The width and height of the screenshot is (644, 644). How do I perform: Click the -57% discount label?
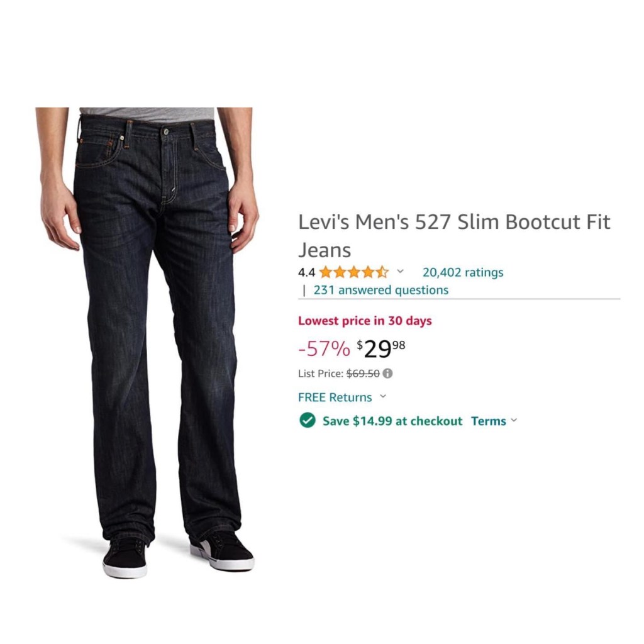pos(324,348)
